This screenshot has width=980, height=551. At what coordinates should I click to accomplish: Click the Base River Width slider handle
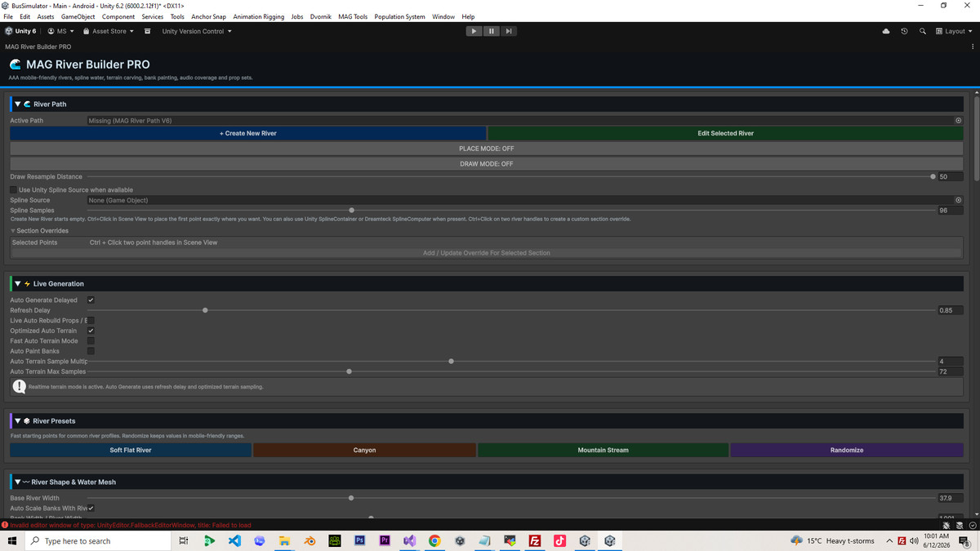(351, 498)
